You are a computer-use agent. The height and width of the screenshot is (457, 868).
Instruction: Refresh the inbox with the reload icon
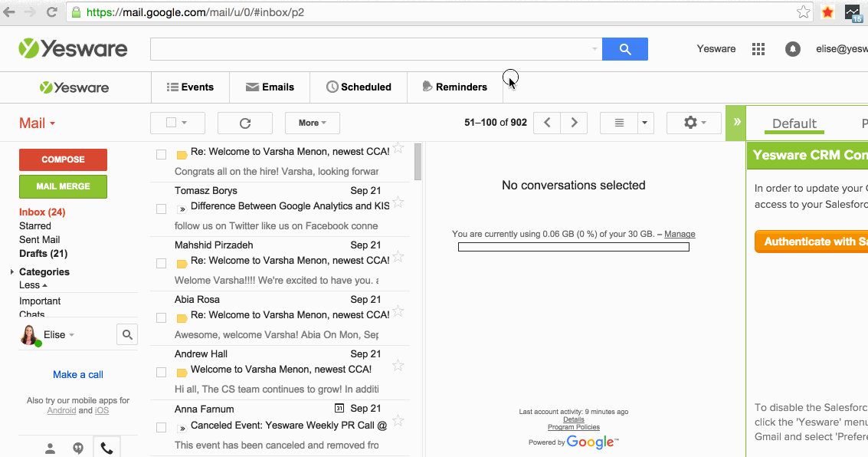coord(245,123)
